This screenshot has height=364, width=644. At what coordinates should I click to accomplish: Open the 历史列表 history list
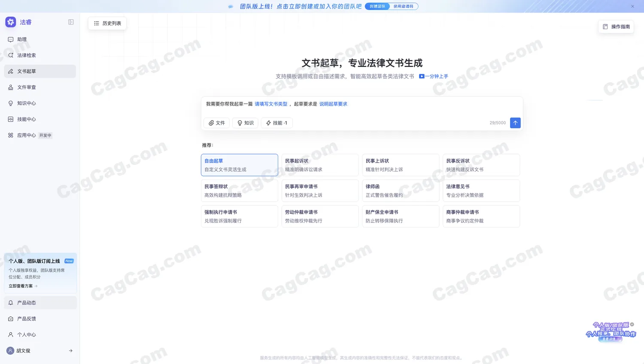click(107, 23)
